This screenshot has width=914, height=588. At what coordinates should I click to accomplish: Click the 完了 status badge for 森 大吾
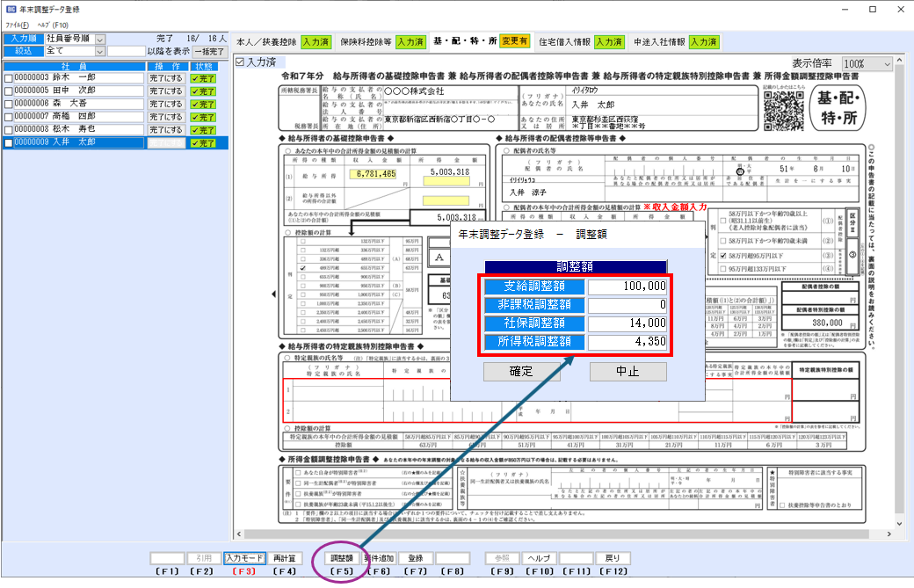coord(202,103)
